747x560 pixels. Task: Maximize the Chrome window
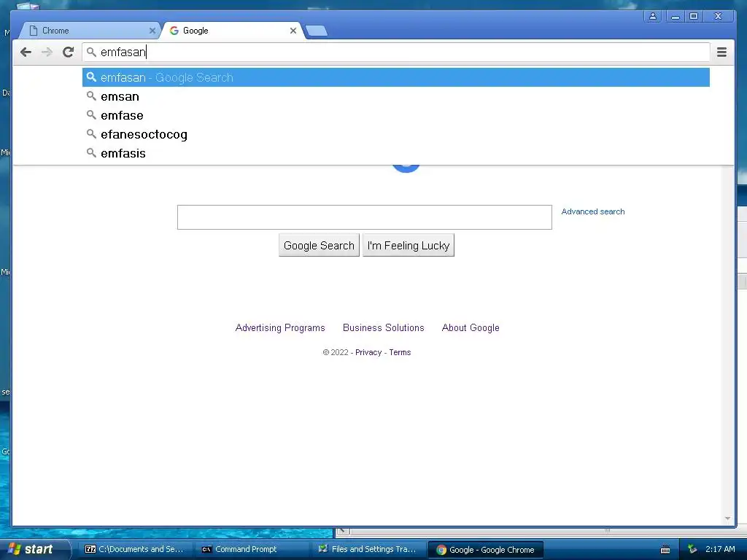point(694,16)
